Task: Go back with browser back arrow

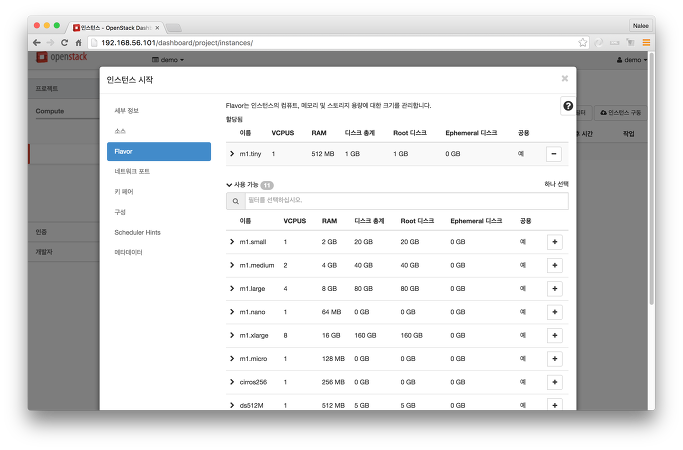Action: 37,43
